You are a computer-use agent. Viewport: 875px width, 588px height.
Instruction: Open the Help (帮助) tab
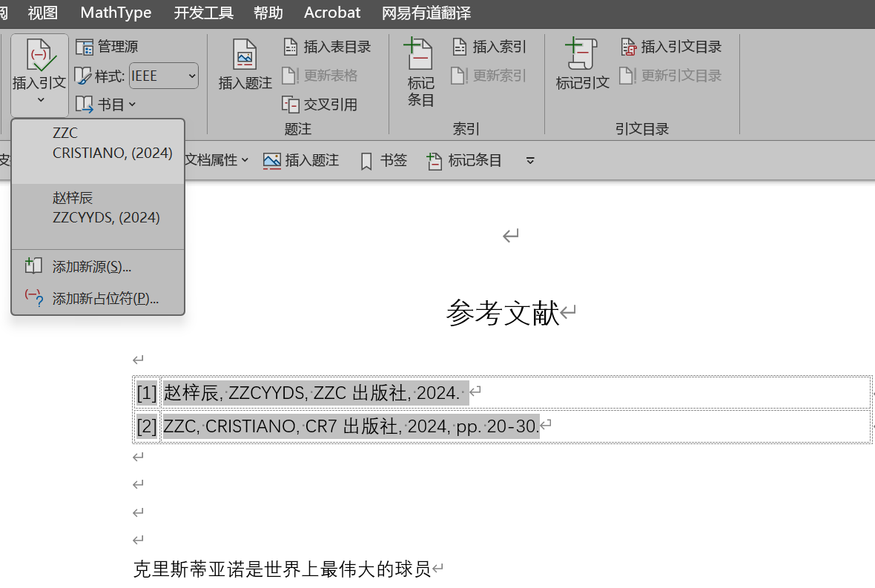click(x=268, y=13)
